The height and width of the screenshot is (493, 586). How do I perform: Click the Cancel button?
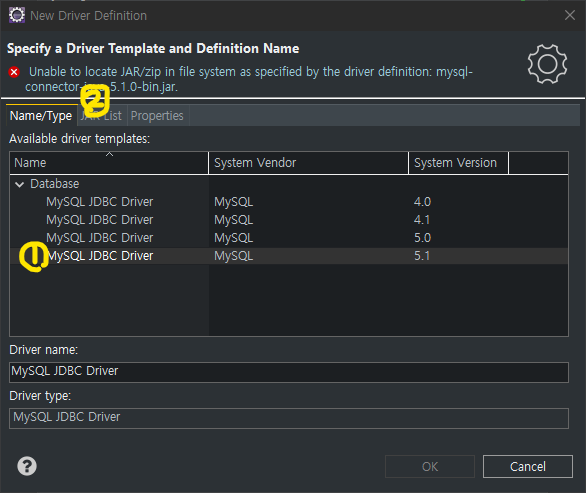point(528,466)
